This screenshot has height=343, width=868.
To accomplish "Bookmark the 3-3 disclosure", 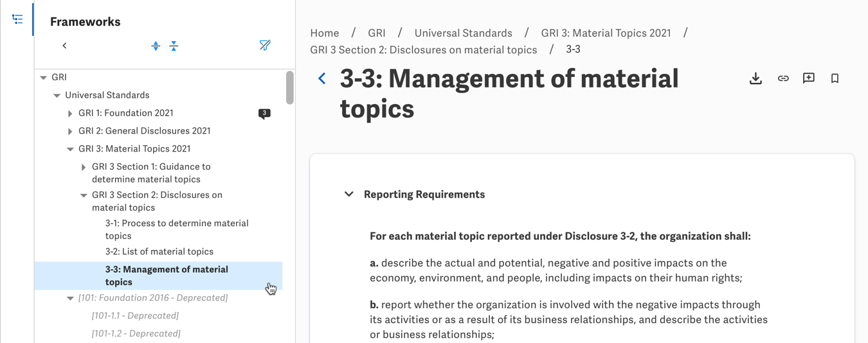I will (x=835, y=78).
